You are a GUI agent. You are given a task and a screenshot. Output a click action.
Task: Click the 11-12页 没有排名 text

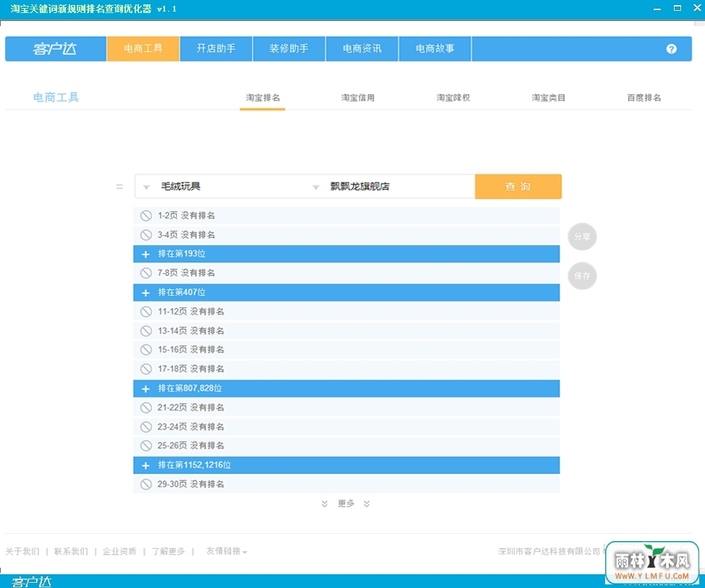[190, 312]
